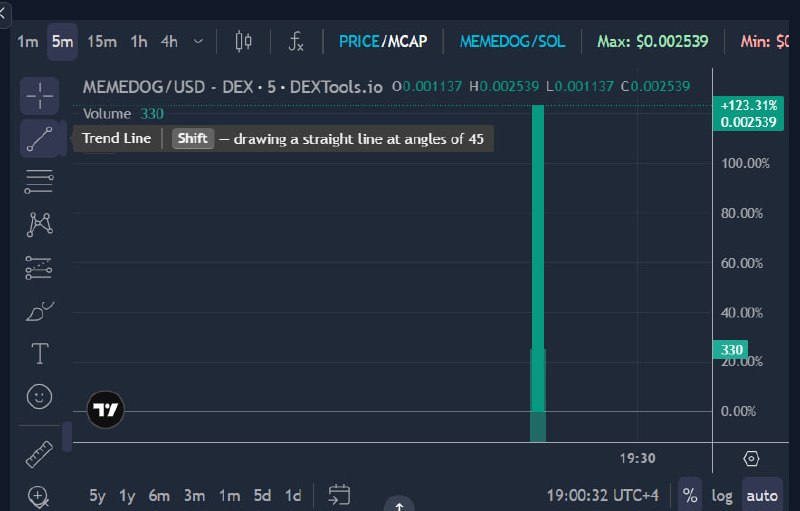Click the 19:30 time axis label
Viewport: 800px width, 511px height.
637,458
